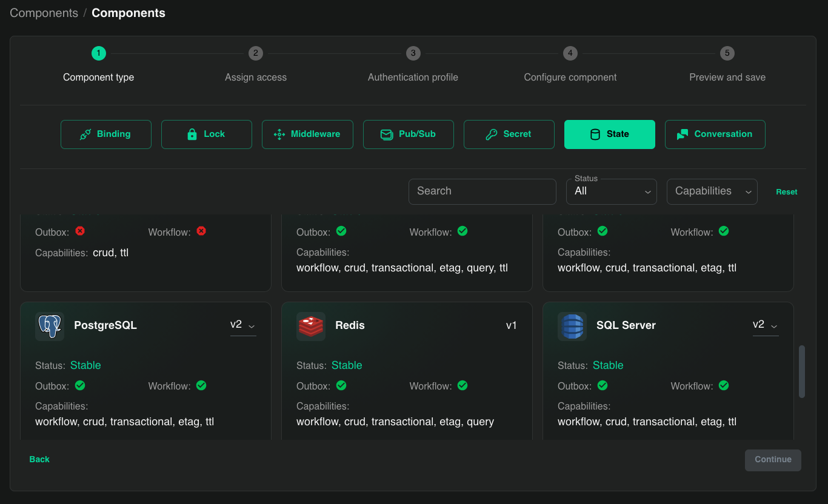Click the 'crud, ttl' capabilities text
828x504 pixels.
click(x=111, y=253)
